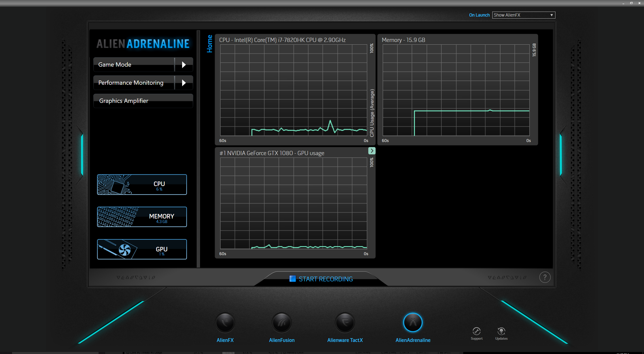Check for Updates via its icon
The image size is (644, 354).
pos(501,331)
